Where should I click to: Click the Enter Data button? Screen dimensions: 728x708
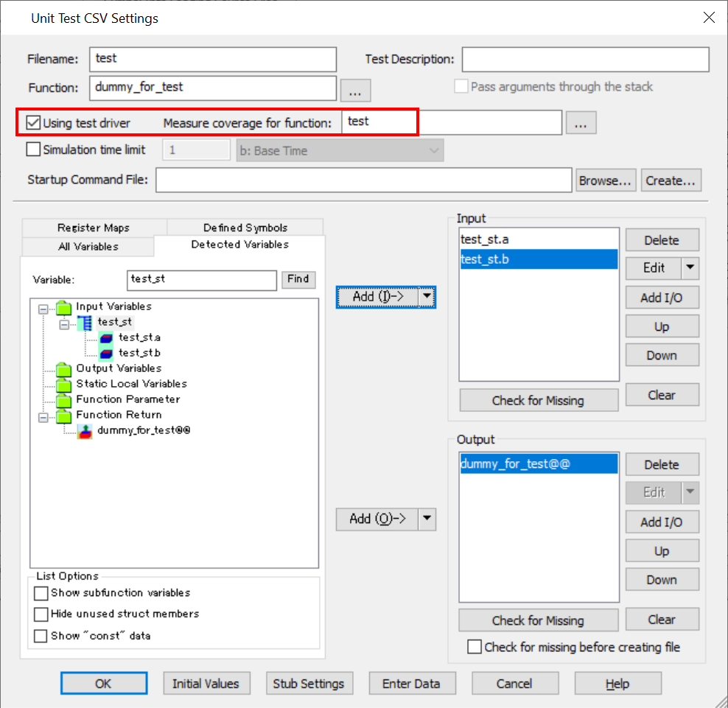pos(412,684)
